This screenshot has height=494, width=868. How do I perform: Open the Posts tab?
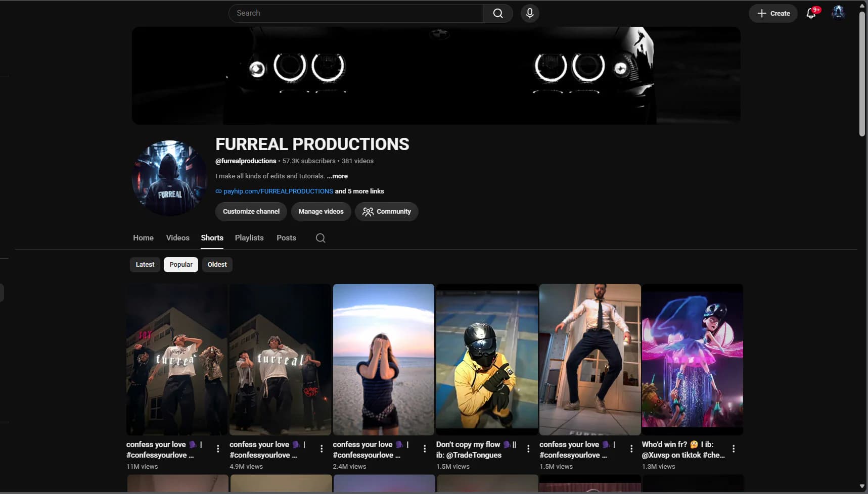pyautogui.click(x=287, y=238)
